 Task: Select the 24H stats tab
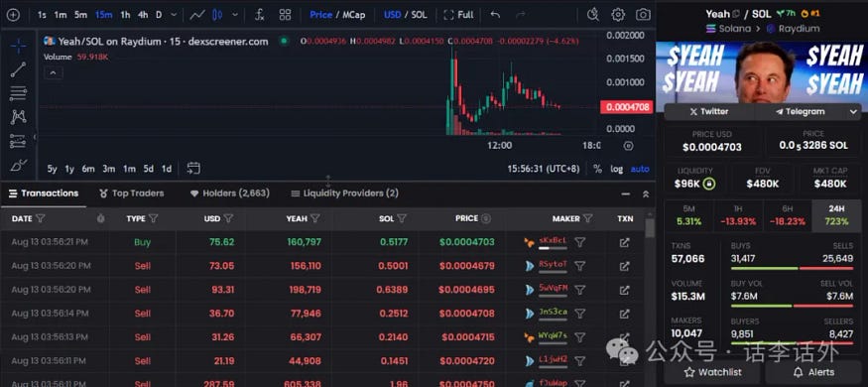pos(836,215)
